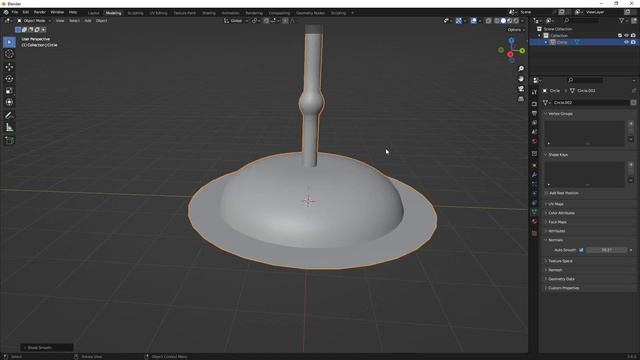640x360 pixels.
Task: Click the blue Z axis gizmo handle
Action: pyautogui.click(x=511, y=40)
